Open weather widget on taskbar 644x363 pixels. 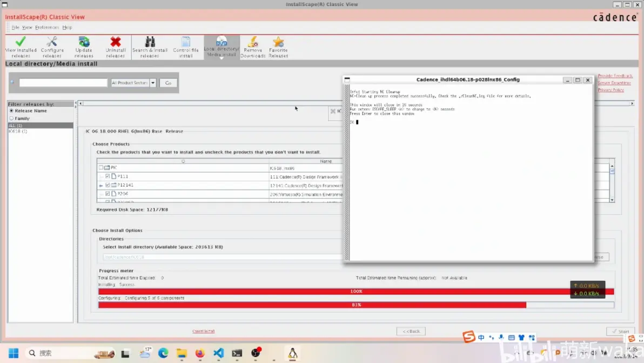(145, 353)
